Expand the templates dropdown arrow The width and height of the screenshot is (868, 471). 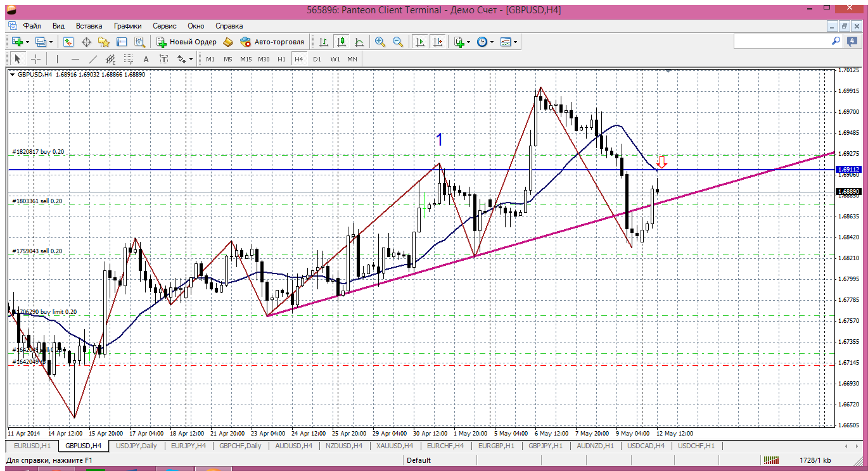click(x=515, y=42)
